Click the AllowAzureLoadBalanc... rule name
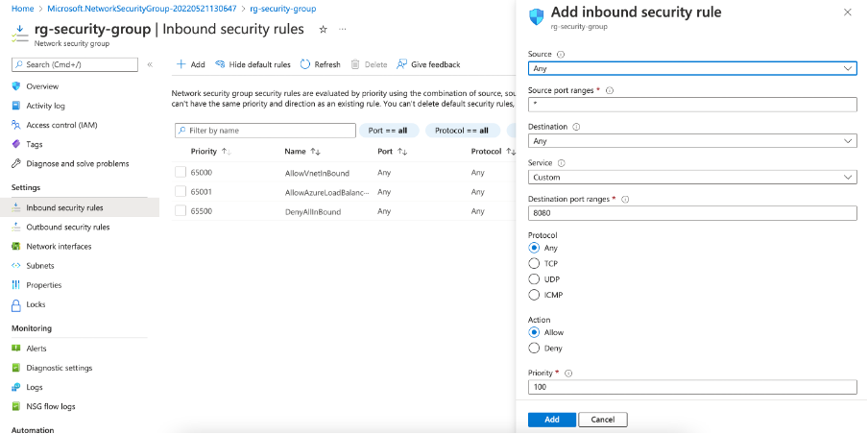The height and width of the screenshot is (434, 868). 326,193
